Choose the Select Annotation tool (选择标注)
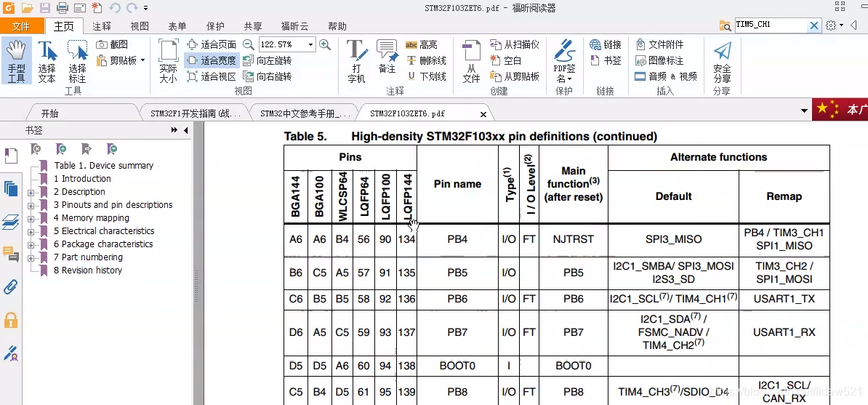868x405 pixels. point(78,61)
